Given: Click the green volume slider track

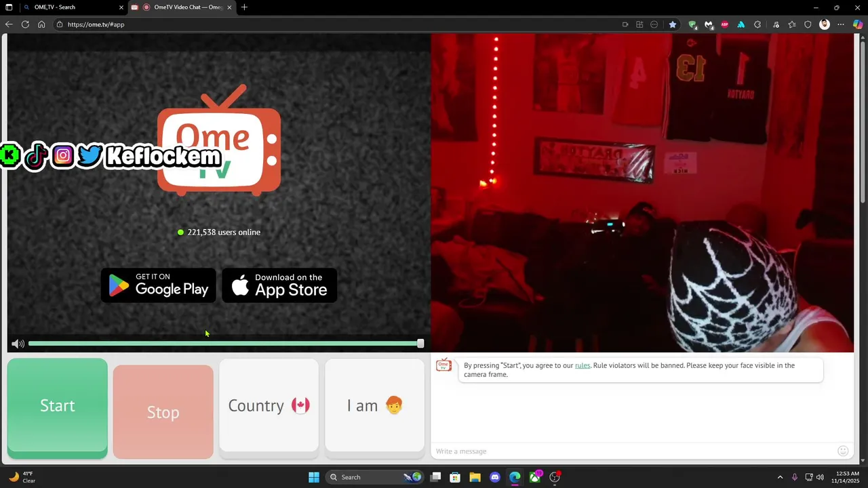Looking at the screenshot, I should 224,344.
